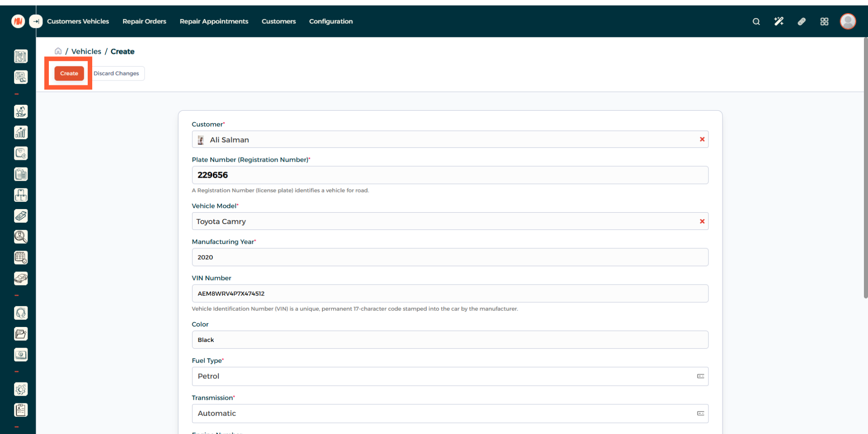The image size is (868, 434).
Task: Click the magic wand icon in header
Action: (x=778, y=21)
